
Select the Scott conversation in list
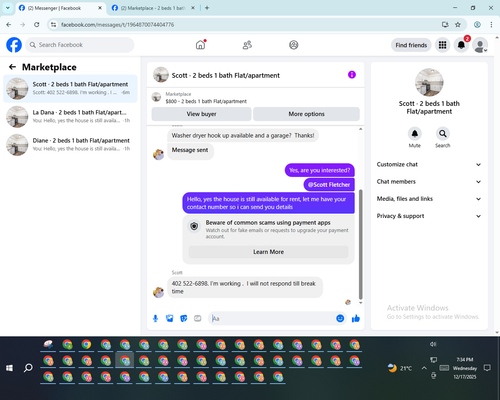pos(70,89)
